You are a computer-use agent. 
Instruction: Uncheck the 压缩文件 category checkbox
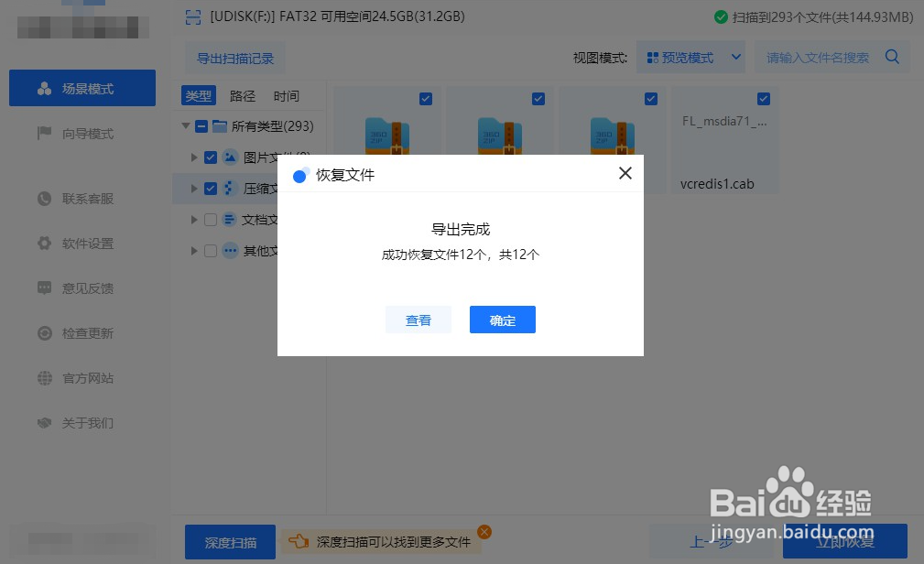[211, 188]
